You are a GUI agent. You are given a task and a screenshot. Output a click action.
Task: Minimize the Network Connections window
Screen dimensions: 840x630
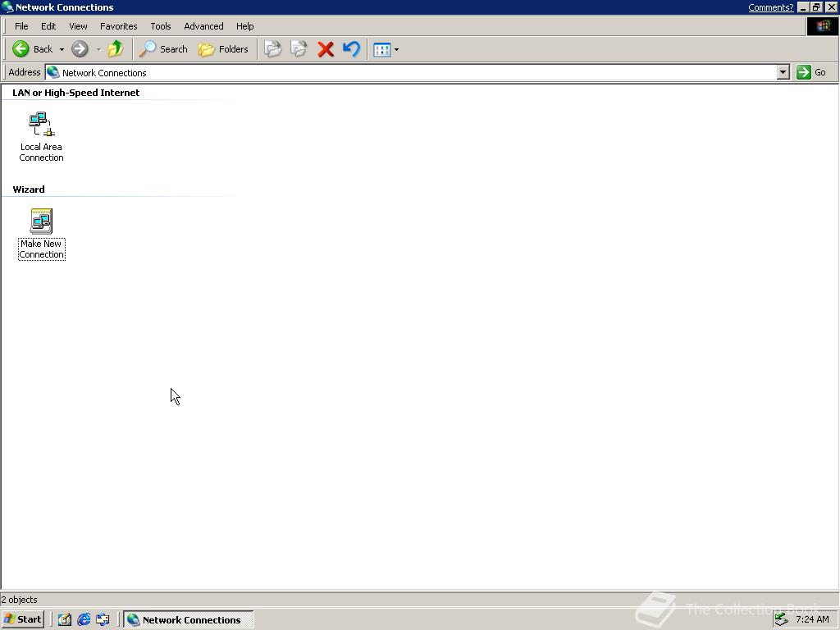click(x=802, y=7)
